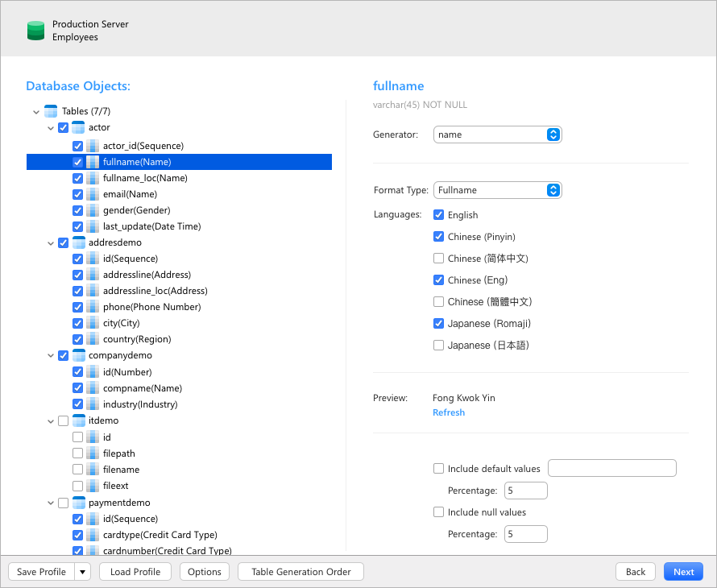Click the itdemo table icon

(78, 420)
